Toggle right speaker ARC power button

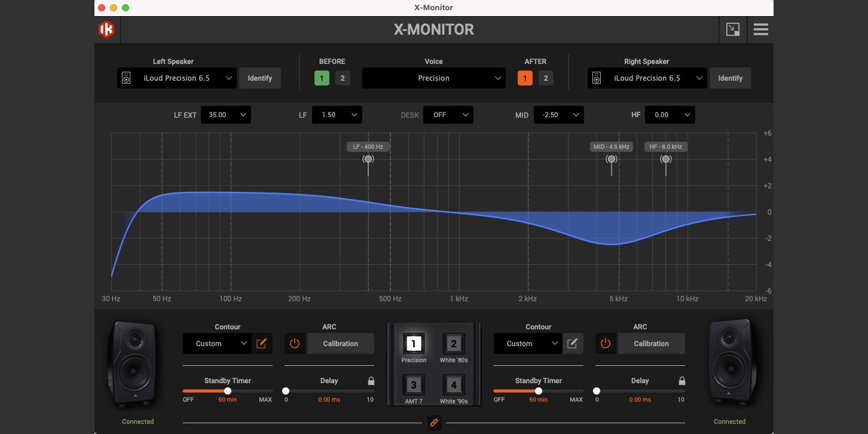point(605,344)
